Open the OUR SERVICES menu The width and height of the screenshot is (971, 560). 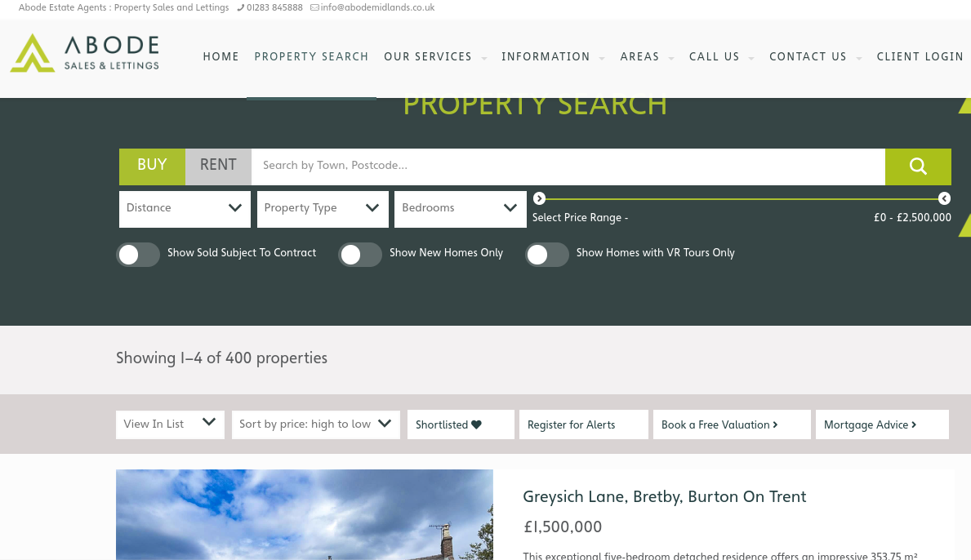coord(428,57)
